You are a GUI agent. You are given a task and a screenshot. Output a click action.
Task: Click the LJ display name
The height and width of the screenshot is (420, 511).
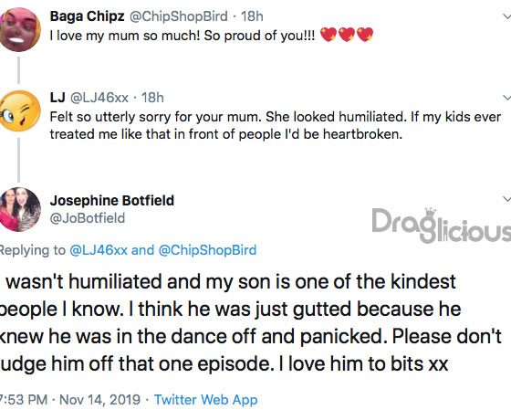57,98
